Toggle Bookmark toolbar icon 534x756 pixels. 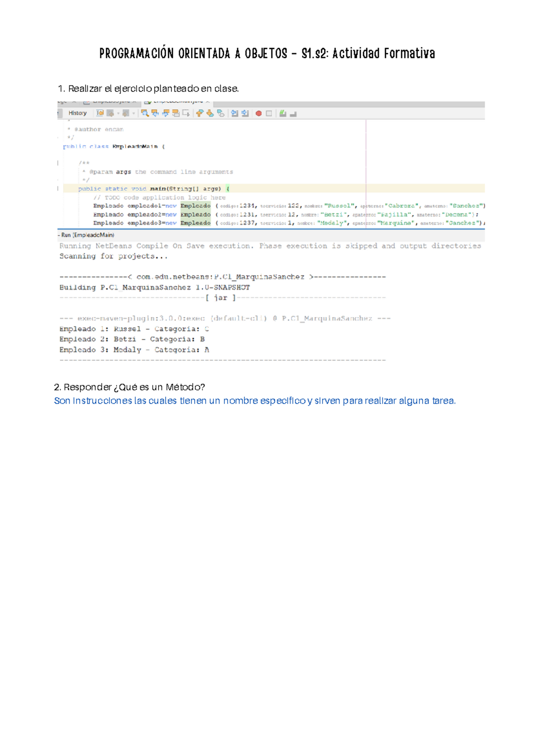coord(221,113)
